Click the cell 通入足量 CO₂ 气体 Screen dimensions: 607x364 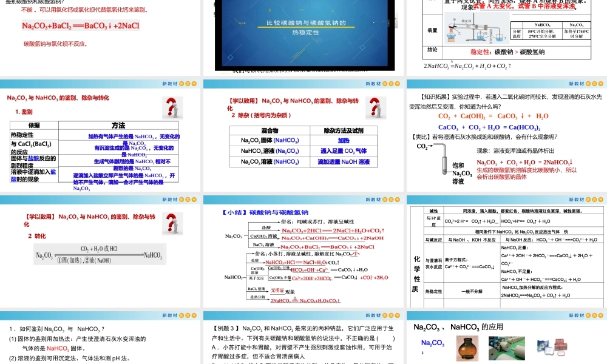pos(344,151)
